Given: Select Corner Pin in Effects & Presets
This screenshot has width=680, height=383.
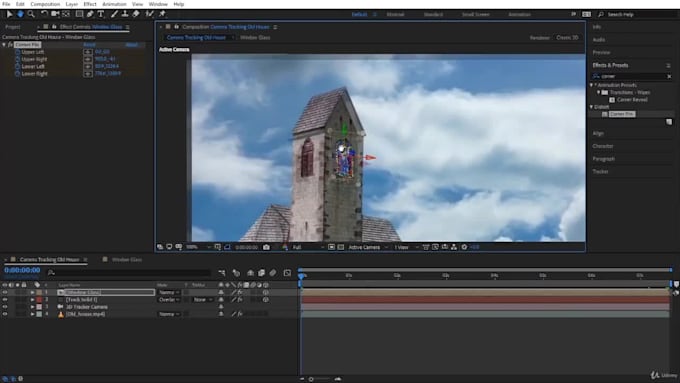Looking at the screenshot, I should (x=621, y=114).
